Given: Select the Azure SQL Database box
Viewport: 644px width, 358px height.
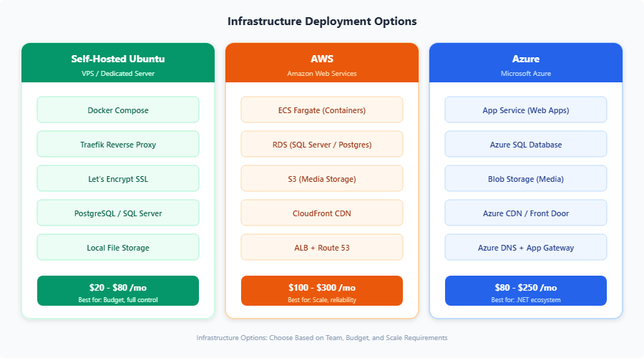Looking at the screenshot, I should (526, 144).
